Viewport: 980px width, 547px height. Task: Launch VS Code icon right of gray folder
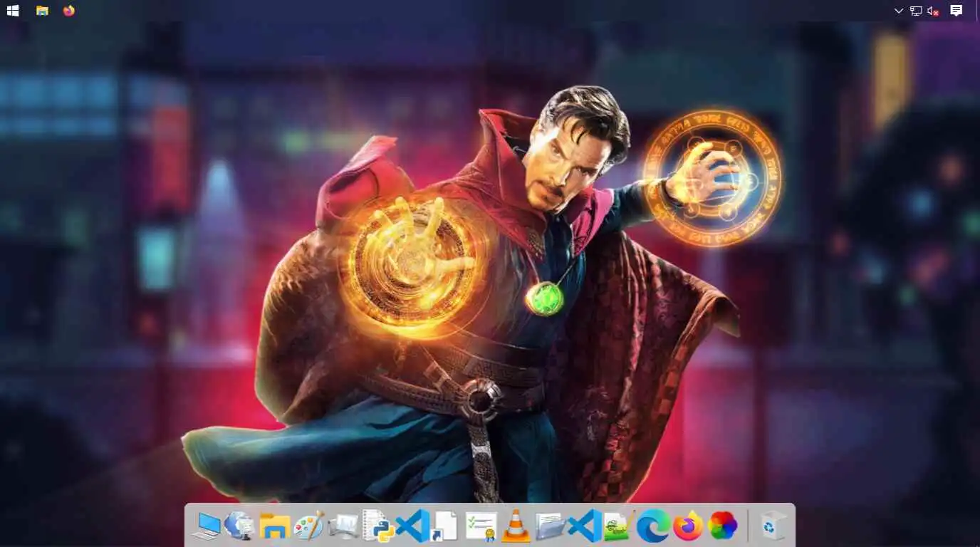coord(584,526)
